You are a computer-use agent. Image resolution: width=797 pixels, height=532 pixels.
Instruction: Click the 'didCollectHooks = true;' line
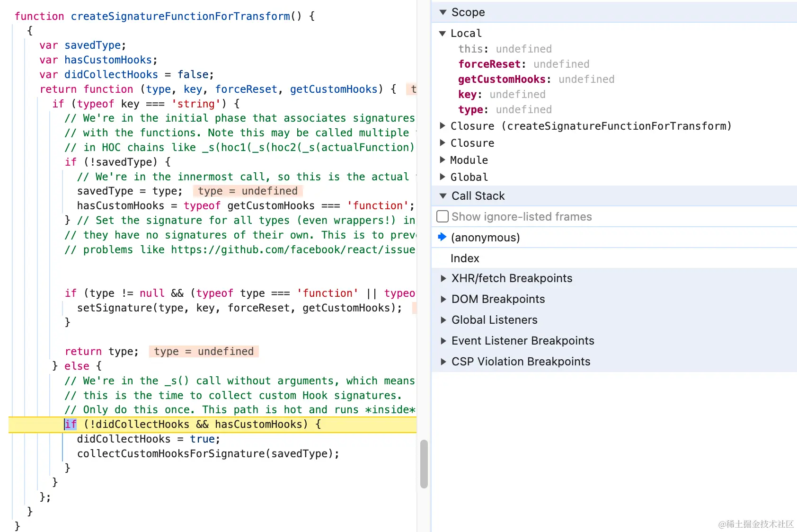pyautogui.click(x=149, y=439)
